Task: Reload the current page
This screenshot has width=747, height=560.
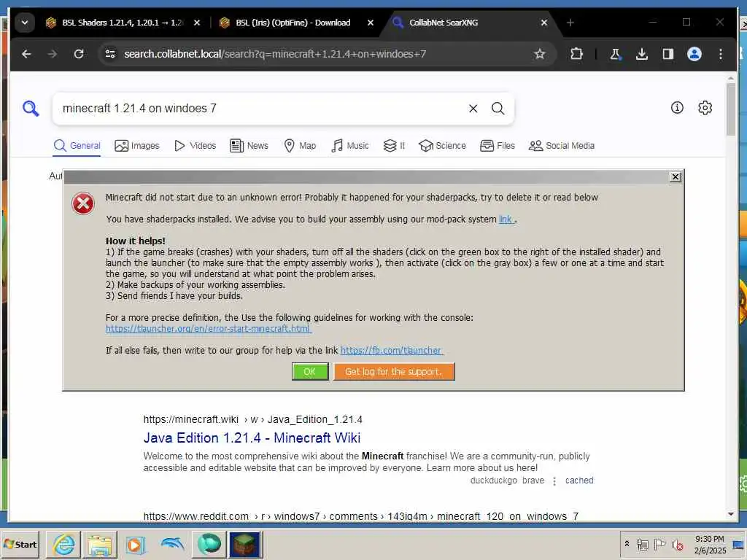Action: coord(79,54)
